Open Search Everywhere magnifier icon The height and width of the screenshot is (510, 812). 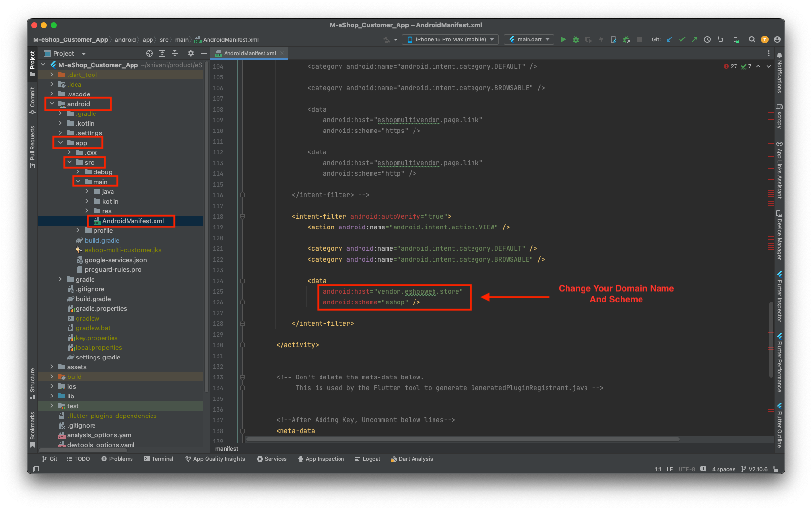click(752, 39)
